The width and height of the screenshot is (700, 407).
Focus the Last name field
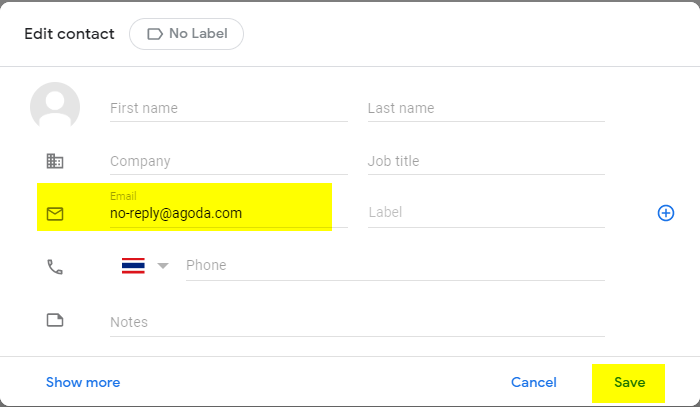point(486,108)
